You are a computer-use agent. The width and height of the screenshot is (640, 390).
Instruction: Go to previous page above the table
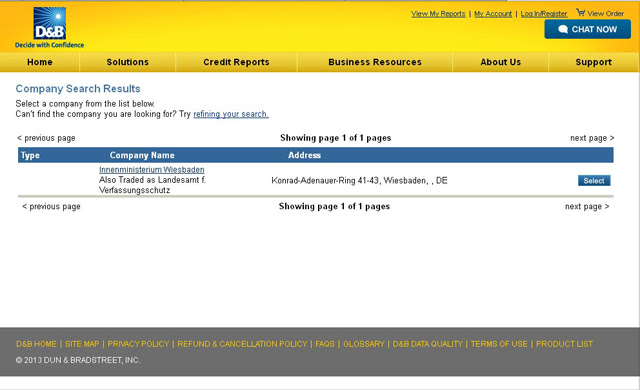[46, 138]
